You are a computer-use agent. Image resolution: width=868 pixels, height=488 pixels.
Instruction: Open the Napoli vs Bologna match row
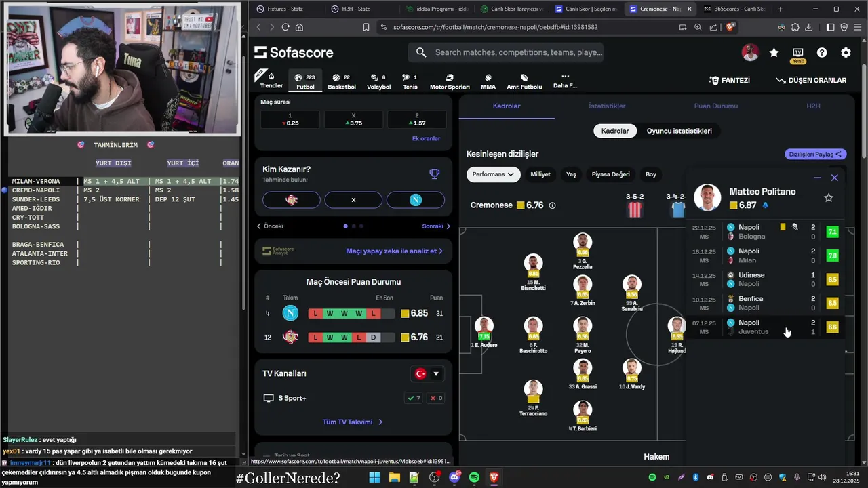point(766,232)
